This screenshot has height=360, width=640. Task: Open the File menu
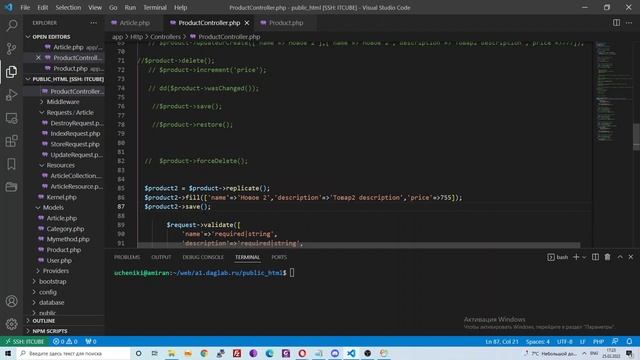coord(25,7)
